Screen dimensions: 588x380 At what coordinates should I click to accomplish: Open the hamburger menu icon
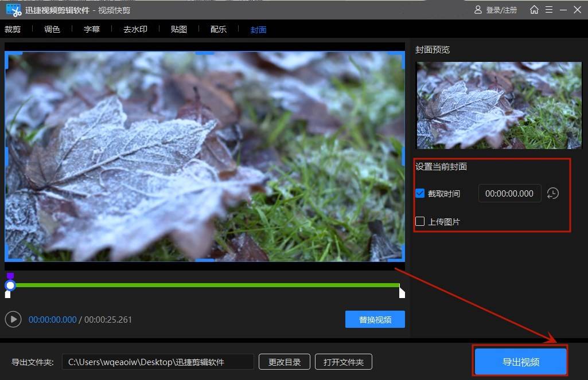pyautogui.click(x=549, y=10)
